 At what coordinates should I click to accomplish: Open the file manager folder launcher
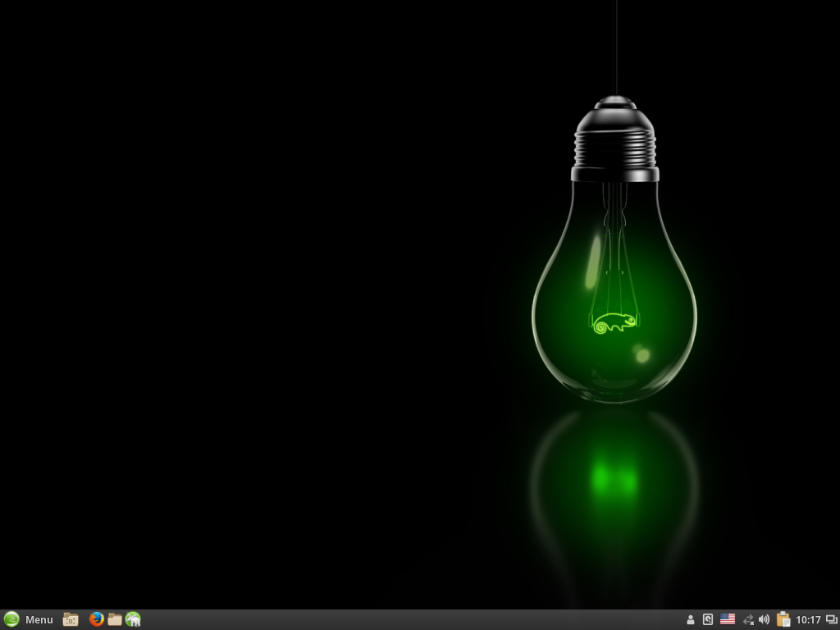[115, 619]
